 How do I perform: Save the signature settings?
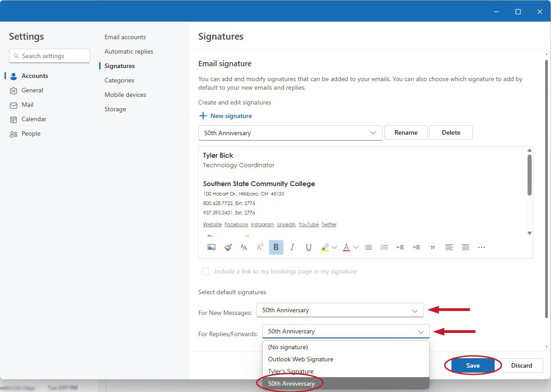point(473,365)
